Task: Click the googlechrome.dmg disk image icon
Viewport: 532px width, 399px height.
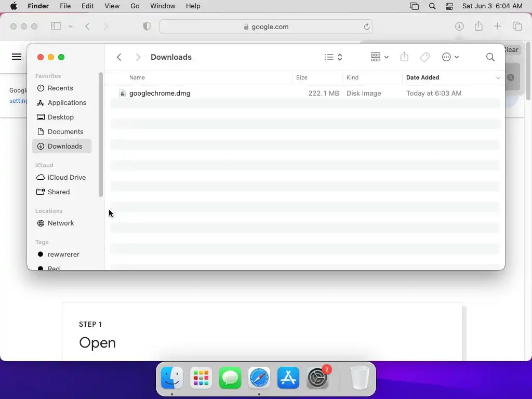Action: (123, 93)
